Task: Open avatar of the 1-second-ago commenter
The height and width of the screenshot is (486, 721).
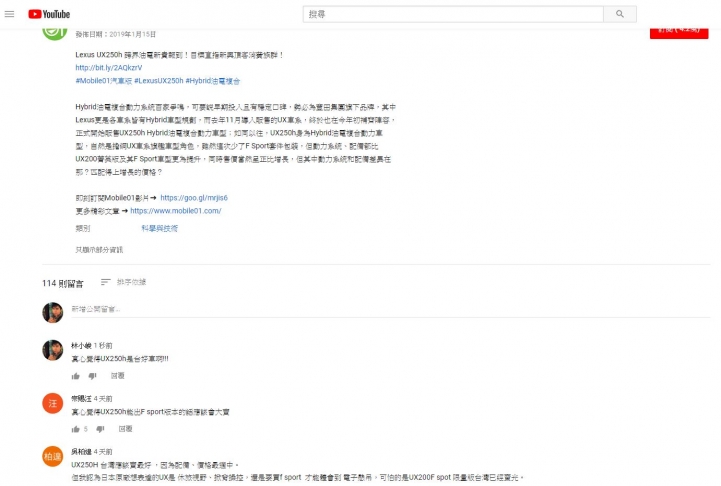Action: point(53,350)
